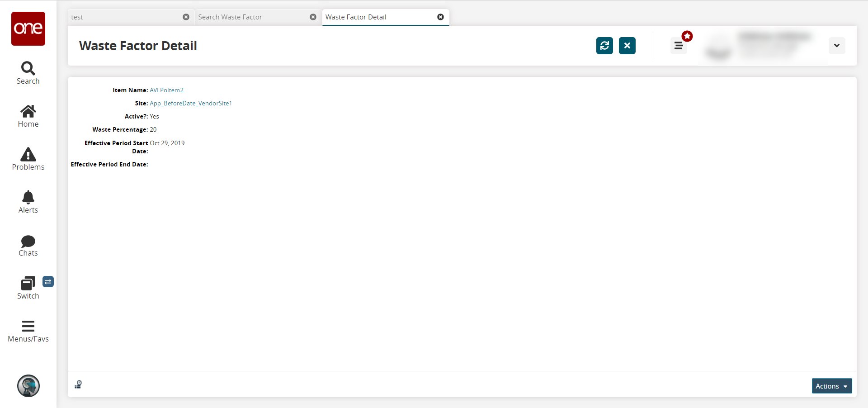Screen dimensions: 868x408
Task: Close the Search Waste Factor tab
Action: click(x=313, y=17)
